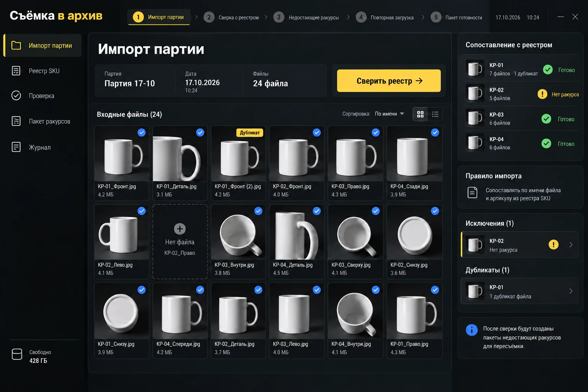
Task: Click the Дубликат badge on КР-01_Фронт (2).jpg
Action: pyautogui.click(x=250, y=133)
